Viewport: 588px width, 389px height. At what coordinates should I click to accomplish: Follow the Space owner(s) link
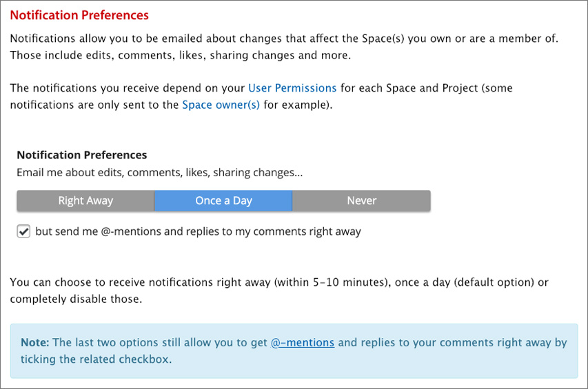tap(221, 105)
